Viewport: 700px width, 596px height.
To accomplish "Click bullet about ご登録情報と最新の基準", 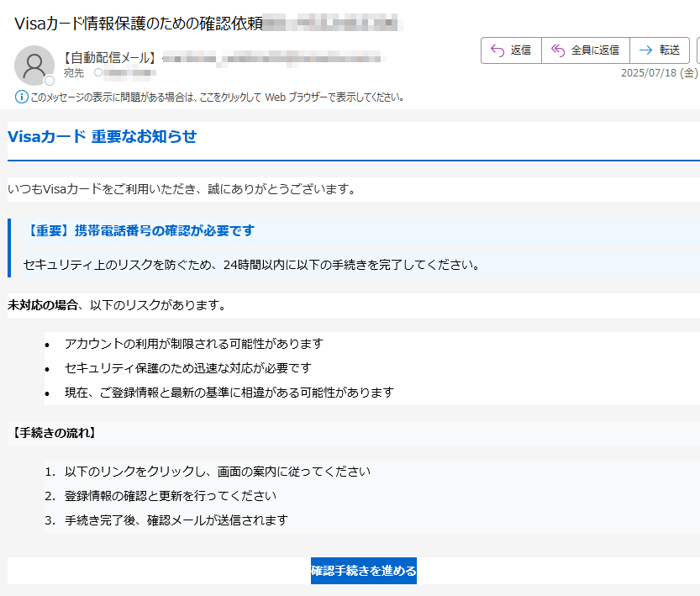I will coord(229,393).
